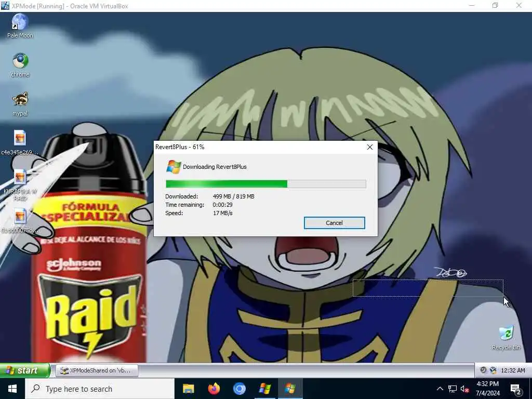
Task: Show hidden host tray icons chevron
Action: 440,389
